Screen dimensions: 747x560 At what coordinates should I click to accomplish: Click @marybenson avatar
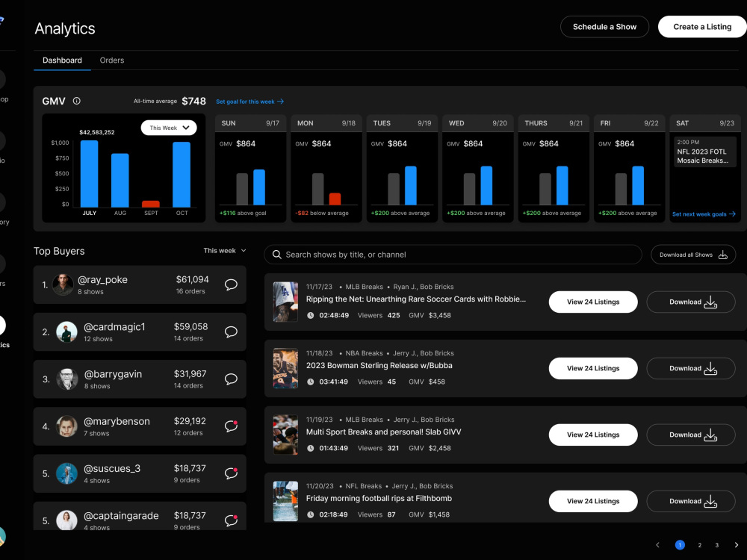coord(66,426)
